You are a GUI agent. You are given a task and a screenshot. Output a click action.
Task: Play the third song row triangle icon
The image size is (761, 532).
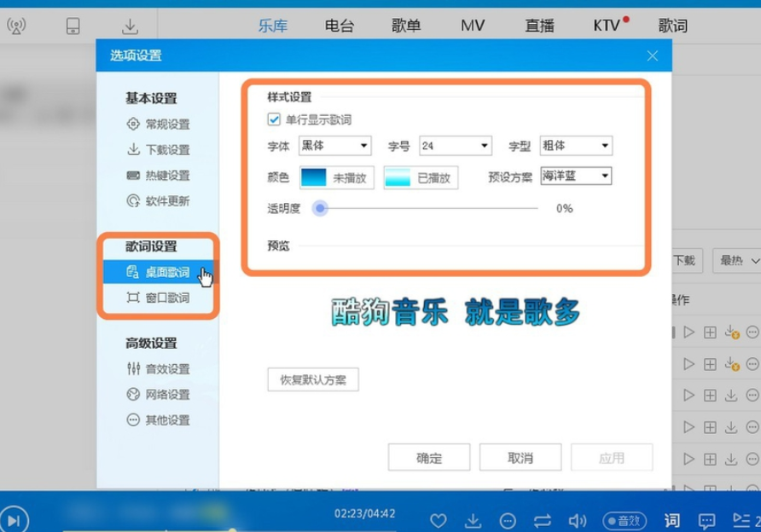[x=688, y=396]
